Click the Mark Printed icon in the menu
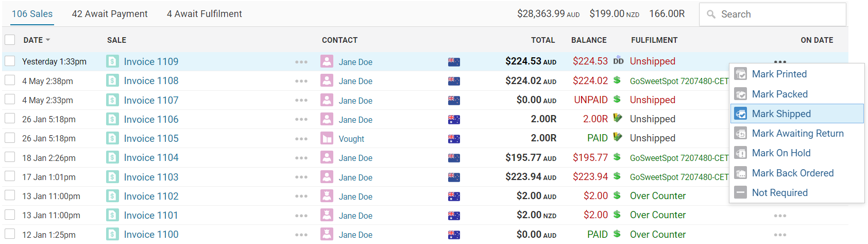This screenshot has width=868, height=244. point(740,74)
